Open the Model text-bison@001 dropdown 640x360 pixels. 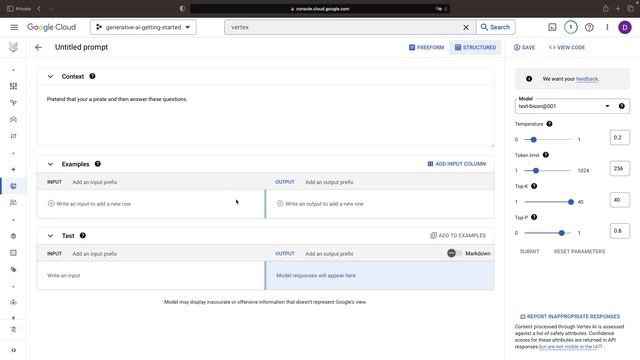coord(572,106)
